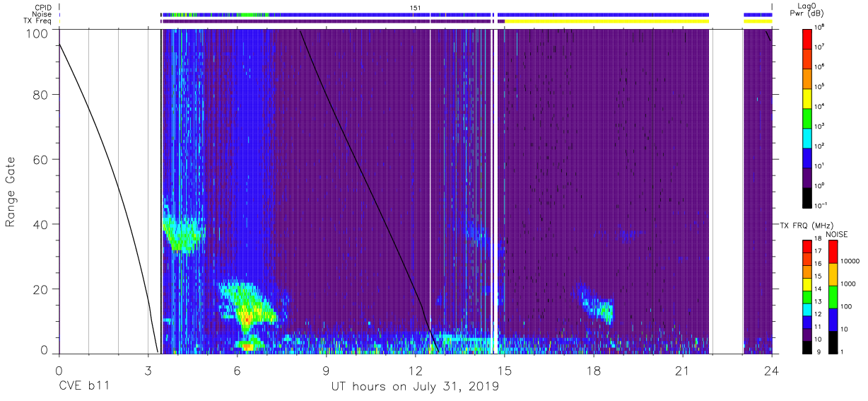Image resolution: width=868 pixels, height=401 pixels.
Task: Click the 40 tick on Range Gate axis
Action: [x=40, y=224]
